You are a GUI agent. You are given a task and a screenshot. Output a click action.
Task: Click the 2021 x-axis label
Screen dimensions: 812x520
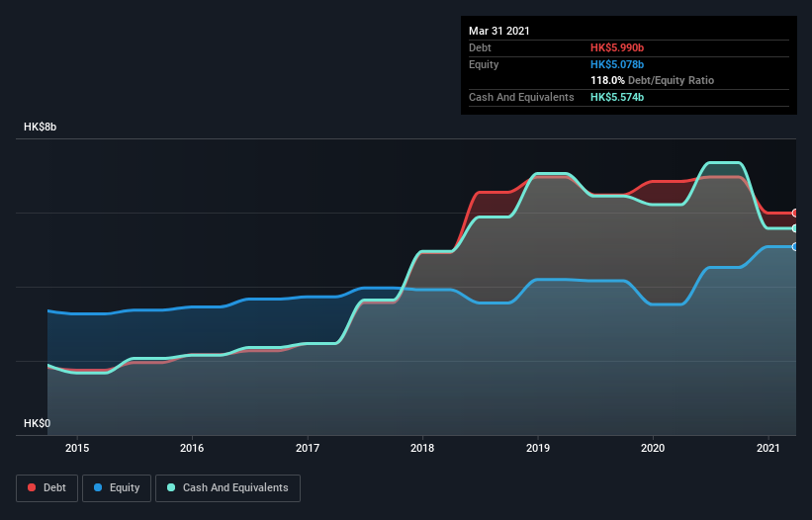(x=767, y=448)
